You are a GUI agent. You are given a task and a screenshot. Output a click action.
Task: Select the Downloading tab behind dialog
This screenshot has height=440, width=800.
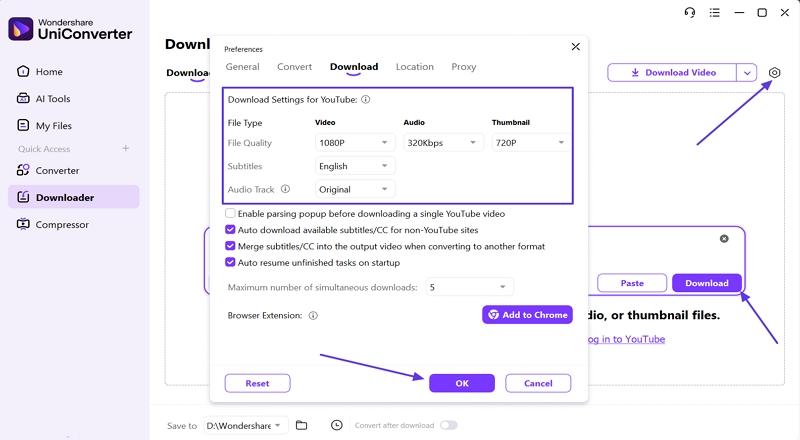[x=187, y=73]
